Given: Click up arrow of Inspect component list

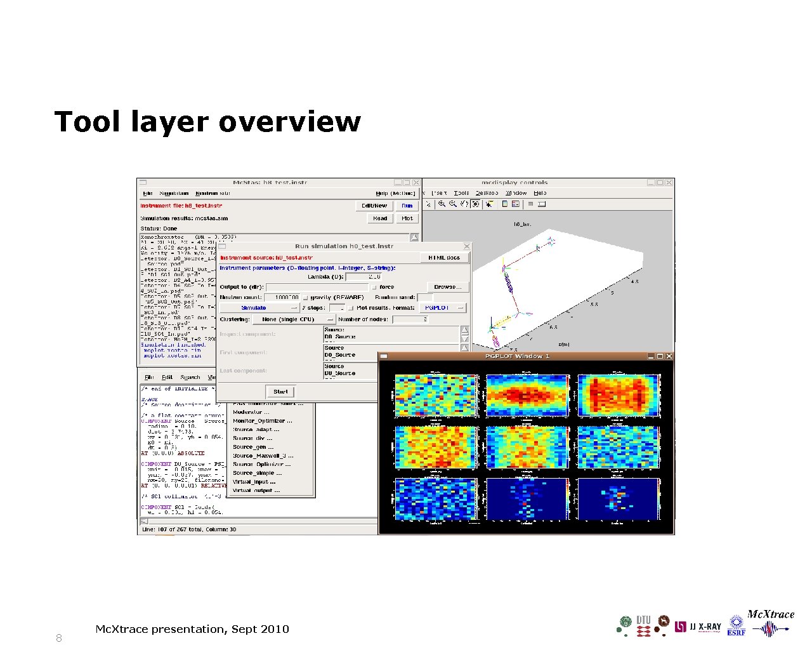Looking at the screenshot, I should click(465, 330).
